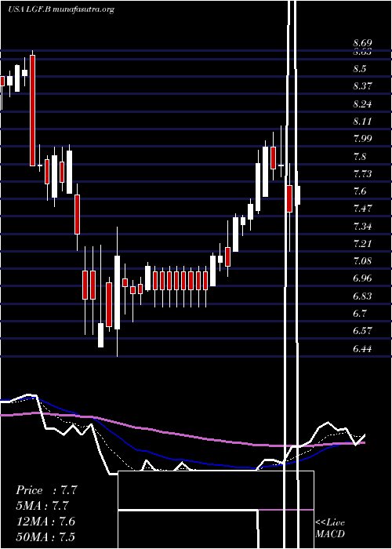Click the 6.57 price axis label

click(x=362, y=331)
